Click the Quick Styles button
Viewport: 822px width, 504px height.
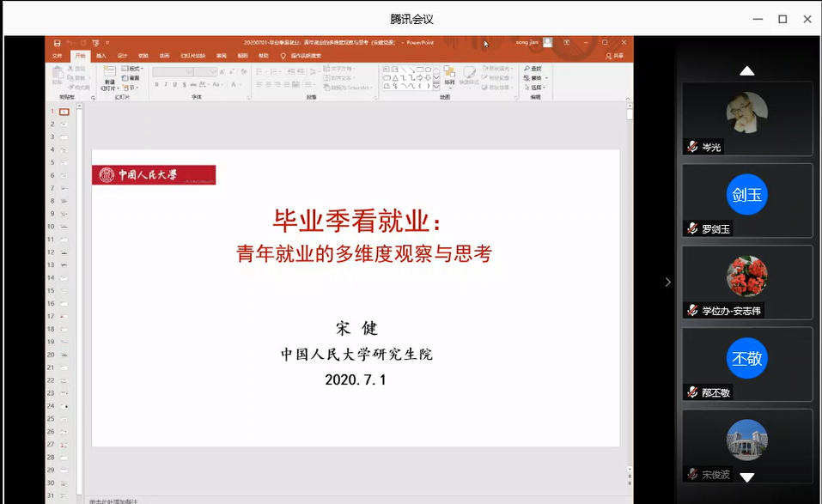pyautogui.click(x=467, y=76)
